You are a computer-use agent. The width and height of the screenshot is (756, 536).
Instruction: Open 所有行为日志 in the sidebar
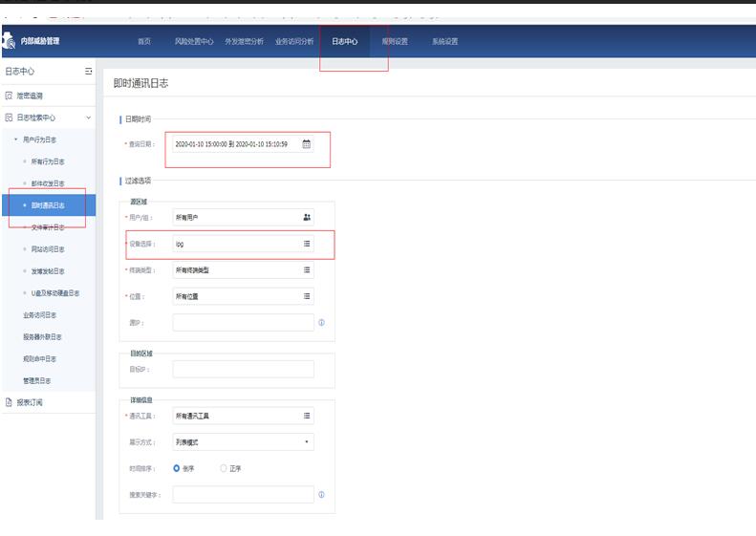pos(48,161)
